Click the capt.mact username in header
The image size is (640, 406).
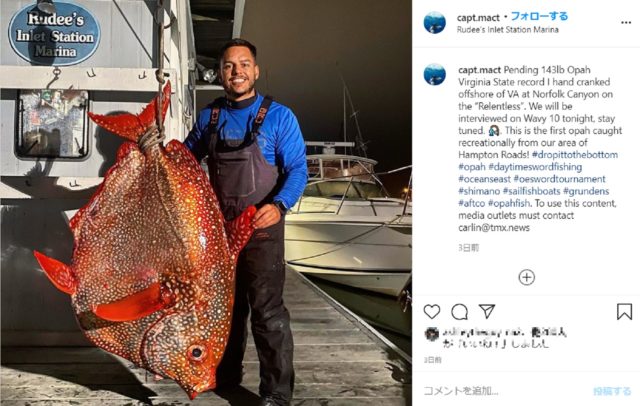click(478, 18)
